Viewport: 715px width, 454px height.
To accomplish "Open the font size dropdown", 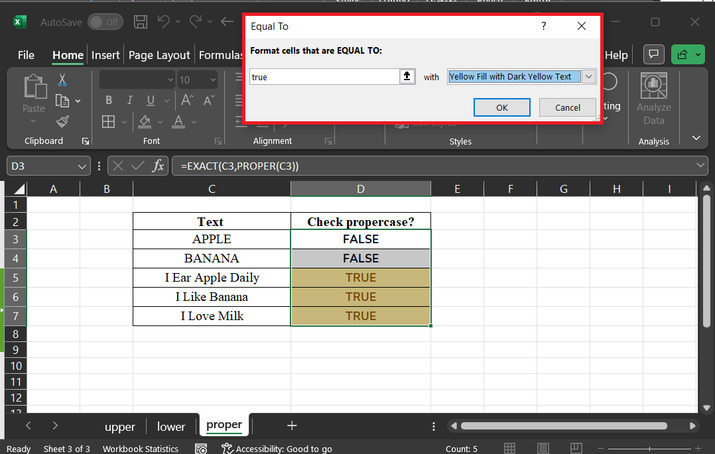I will (212, 80).
